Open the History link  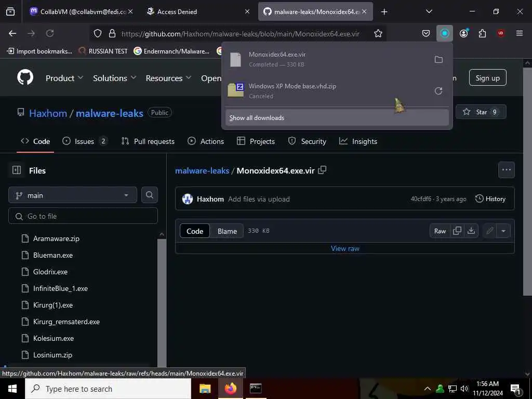490,199
